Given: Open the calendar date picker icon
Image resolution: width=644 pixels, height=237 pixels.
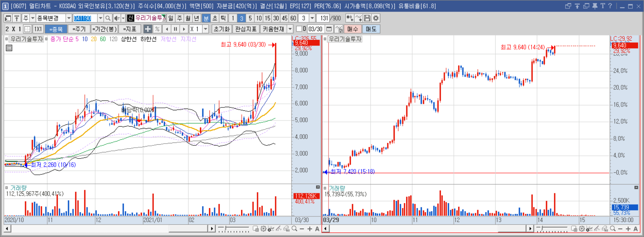Looking at the screenshot, I should tap(329, 29).
